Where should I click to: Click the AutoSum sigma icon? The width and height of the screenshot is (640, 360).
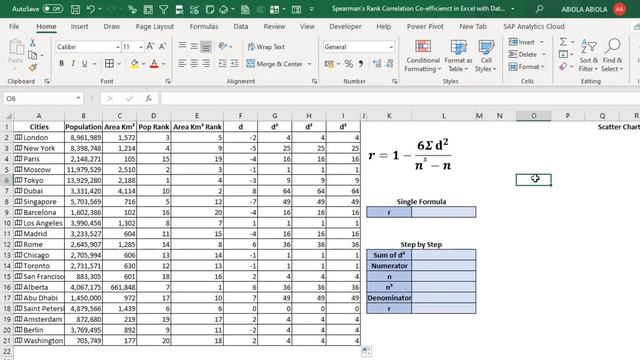point(563,42)
